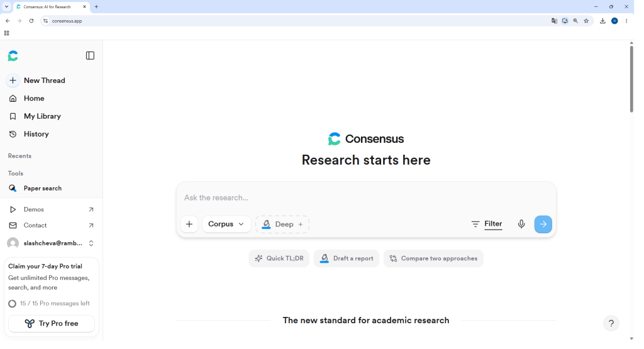Open History page
The image size is (644, 349).
pyautogui.click(x=29, y=135)
